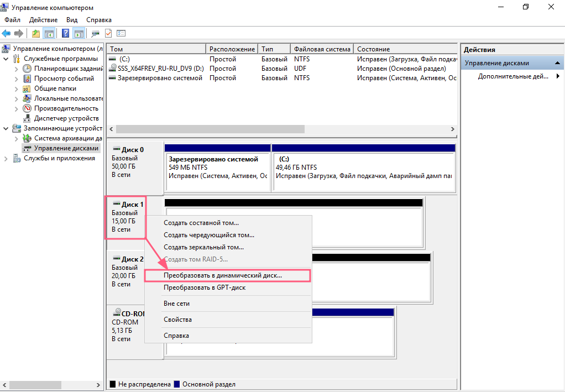The height and width of the screenshot is (392, 565).
Task: Choose Преобразовать в динамический диск from context menu
Action: 222,275
